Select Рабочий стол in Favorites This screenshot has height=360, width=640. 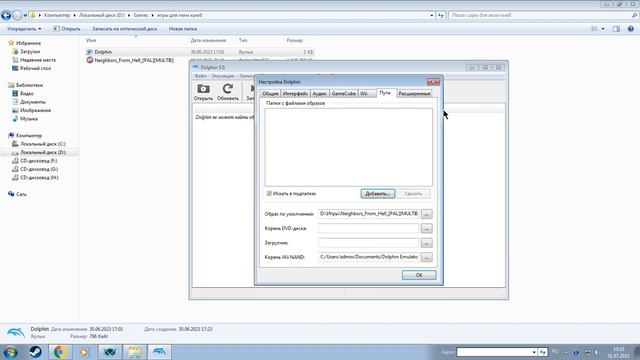coord(35,69)
